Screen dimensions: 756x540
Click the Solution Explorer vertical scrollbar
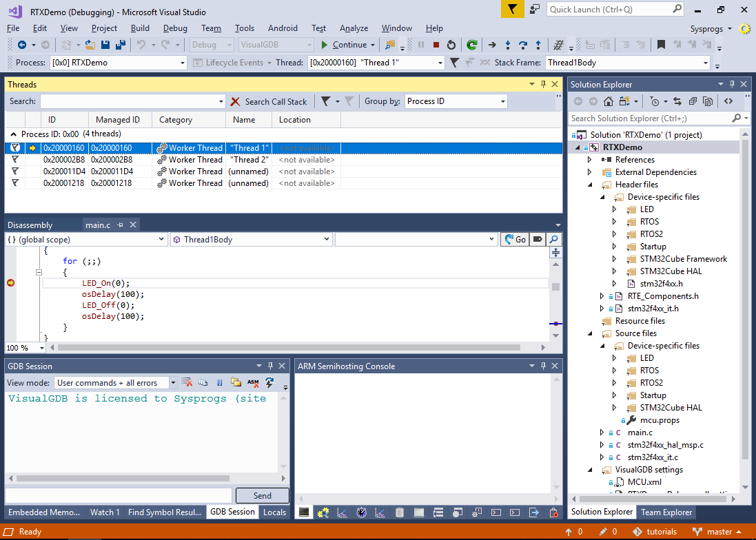pos(745,299)
